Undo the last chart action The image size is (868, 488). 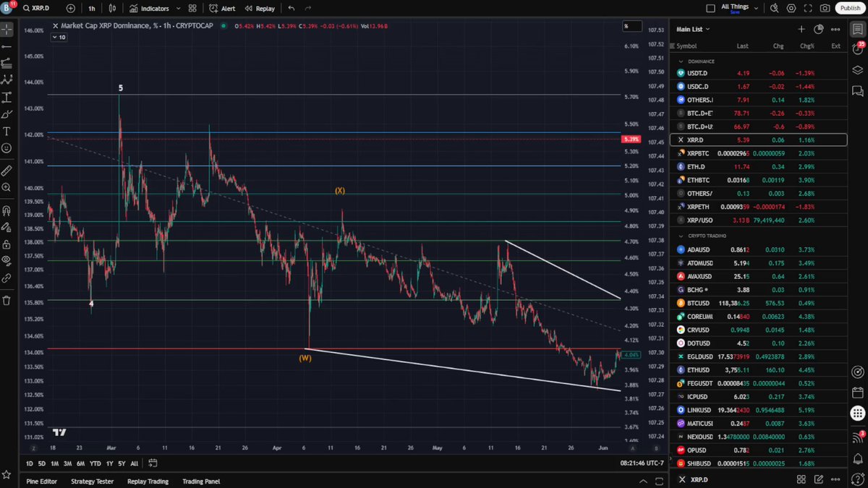click(291, 9)
